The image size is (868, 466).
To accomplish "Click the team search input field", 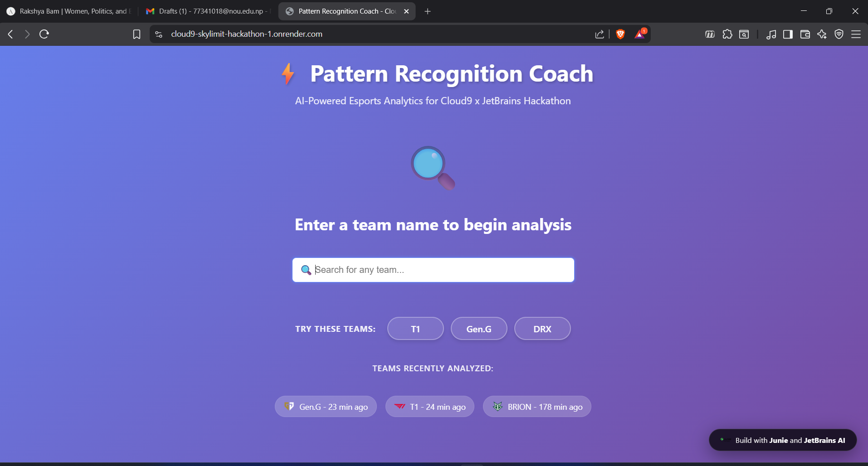I will point(433,270).
